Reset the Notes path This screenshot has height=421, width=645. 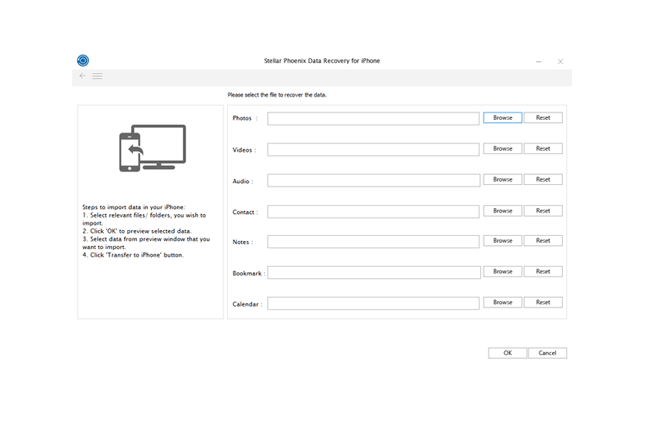click(543, 241)
